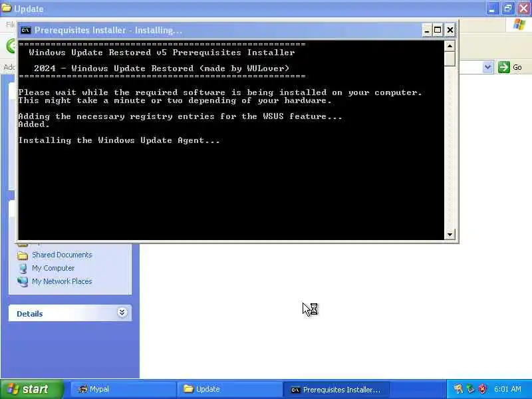Click the first system tray icon
Screen dimensions: 532x399
coord(458,389)
